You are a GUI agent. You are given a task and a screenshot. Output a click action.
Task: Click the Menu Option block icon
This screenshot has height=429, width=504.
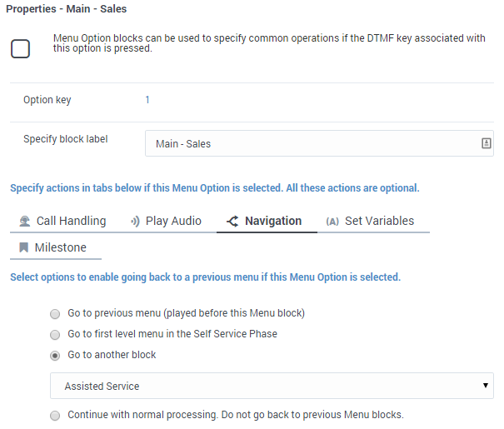click(20, 48)
